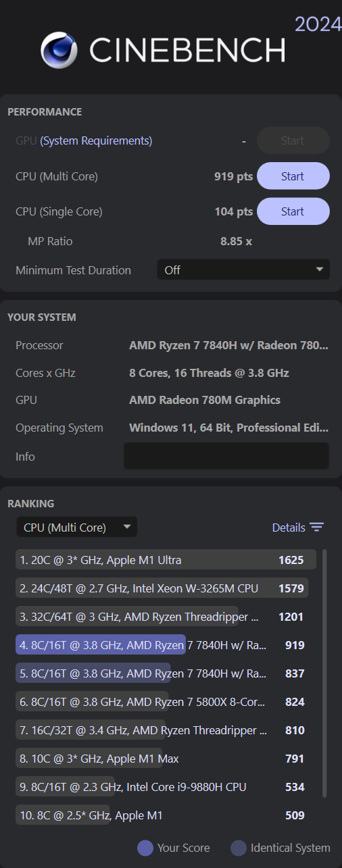342x868 pixels.
Task: Click the Minimum Test Duration dropdown arrow
Action: click(x=320, y=270)
